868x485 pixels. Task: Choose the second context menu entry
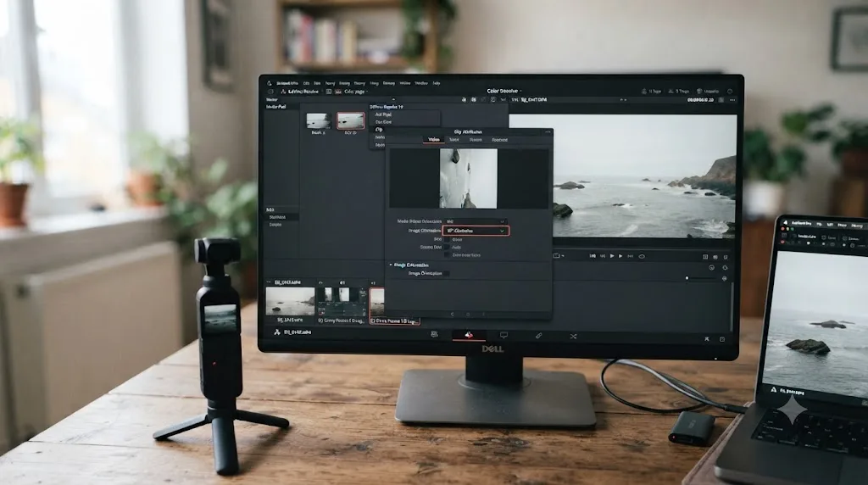(x=383, y=122)
